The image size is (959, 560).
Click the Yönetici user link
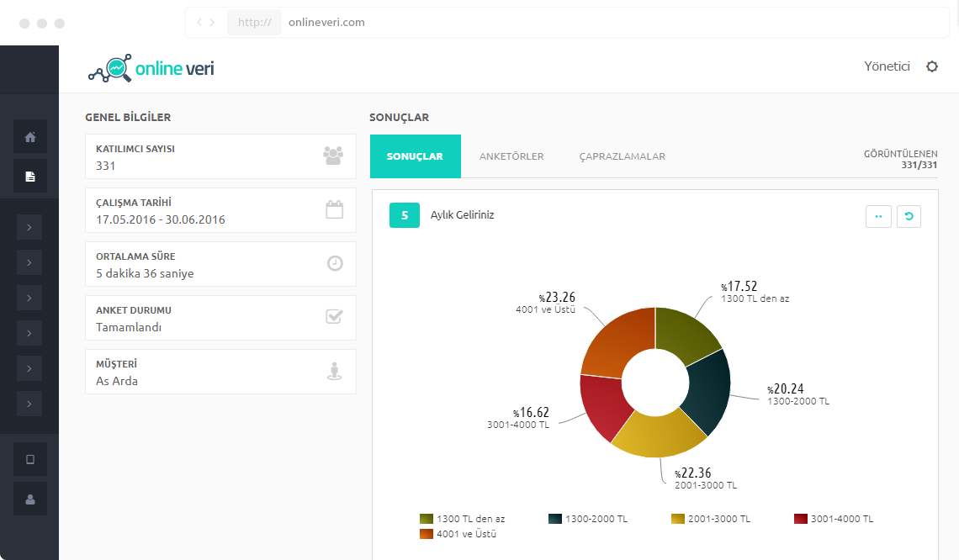[887, 66]
